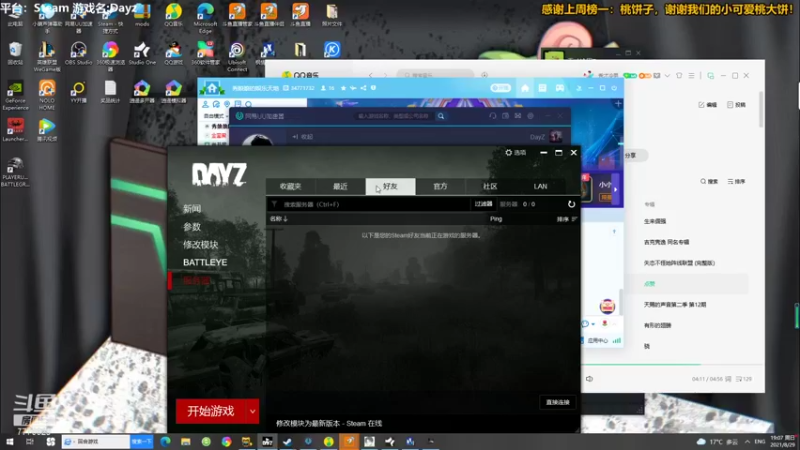This screenshot has width=800, height=450.
Task: Refresh the DayZ server list
Action: (x=571, y=204)
